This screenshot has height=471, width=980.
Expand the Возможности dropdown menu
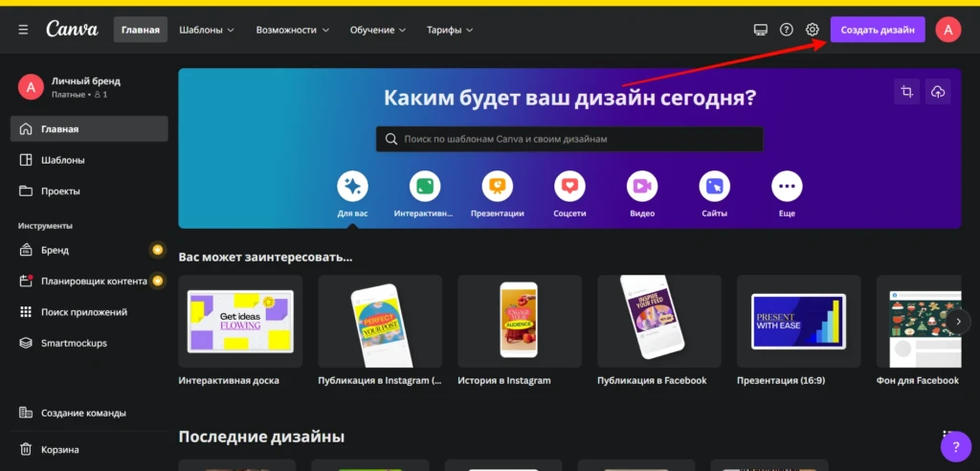pyautogui.click(x=292, y=30)
